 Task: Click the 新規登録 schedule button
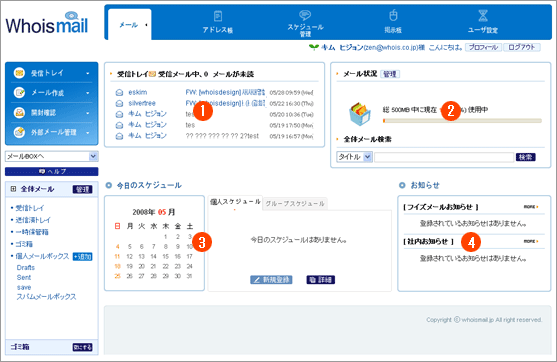pos(271,280)
